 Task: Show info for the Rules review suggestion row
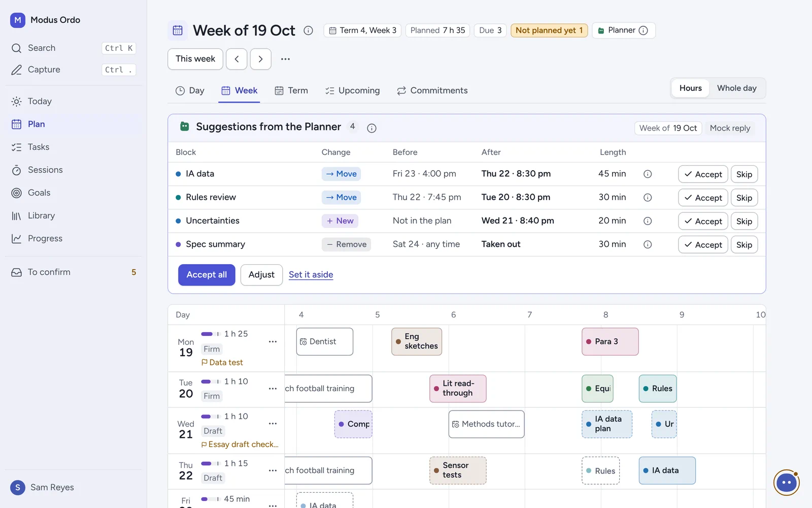tap(648, 198)
